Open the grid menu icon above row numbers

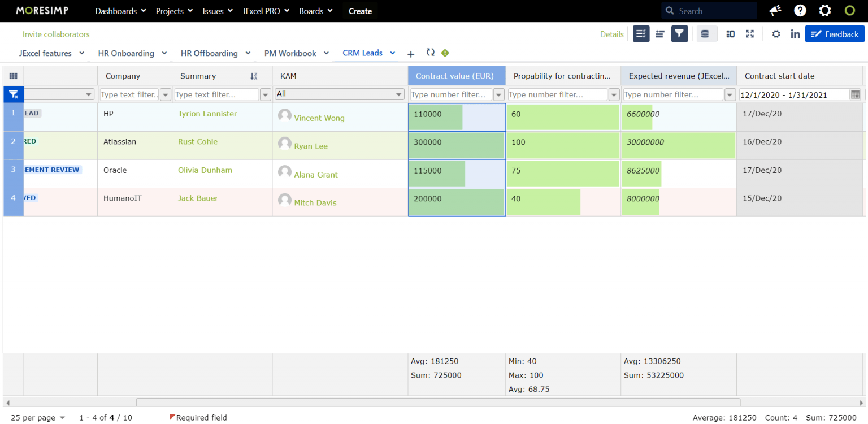pyautogui.click(x=13, y=75)
